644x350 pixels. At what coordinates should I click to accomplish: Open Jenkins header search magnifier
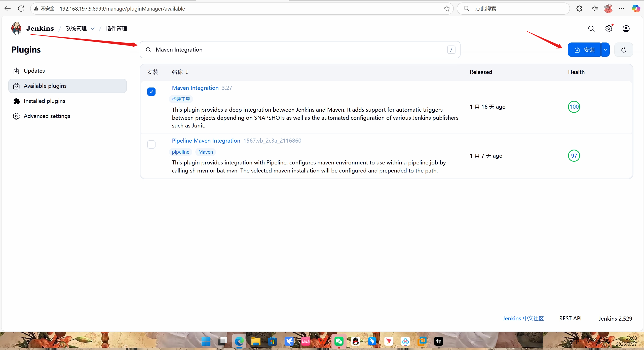[x=591, y=29]
